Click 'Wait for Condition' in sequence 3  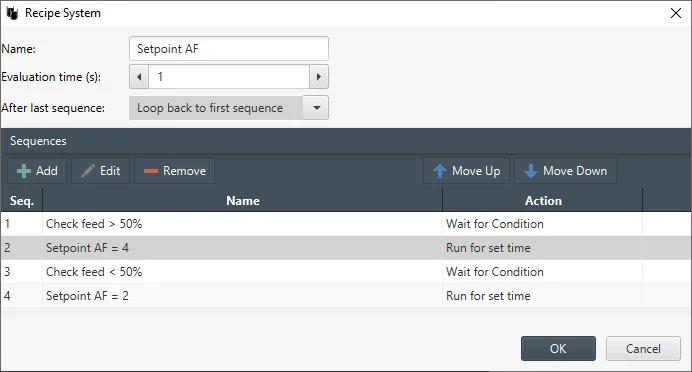click(x=495, y=271)
